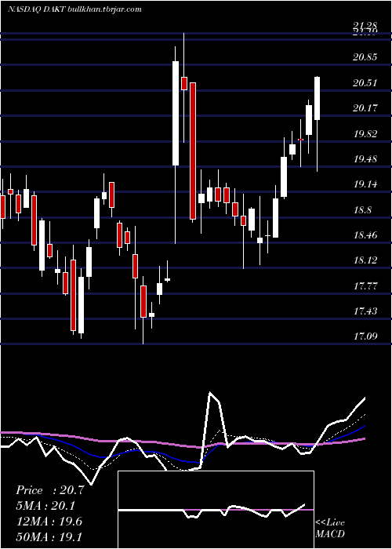392x549 pixels.
Task: Click the 50MA : 19.1 readout
Action: point(49,536)
